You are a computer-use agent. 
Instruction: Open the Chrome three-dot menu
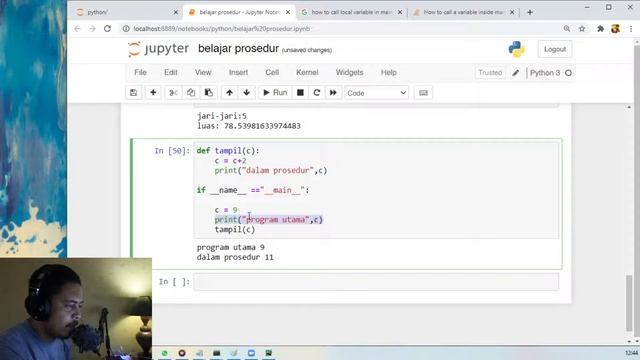[631, 29]
